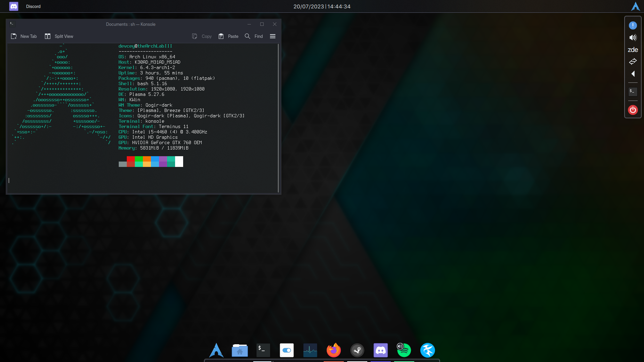Expand hidden tray icons with left triangle
The image size is (644, 362).
pos(633,74)
